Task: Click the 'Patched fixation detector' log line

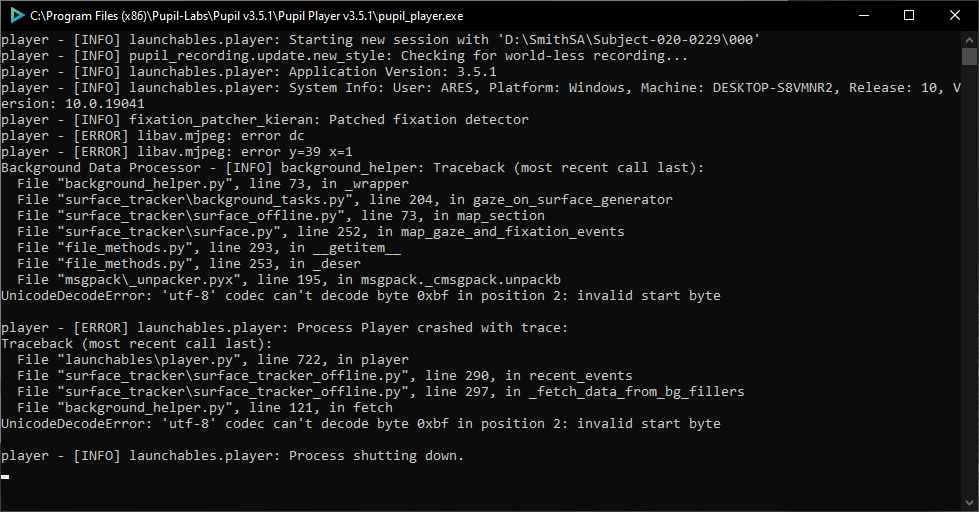Action: [265, 119]
